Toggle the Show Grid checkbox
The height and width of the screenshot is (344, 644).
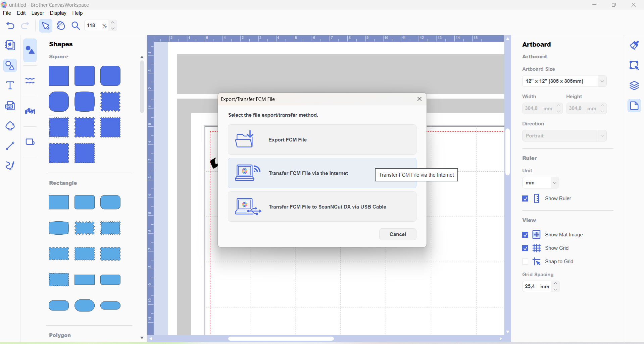(526, 248)
